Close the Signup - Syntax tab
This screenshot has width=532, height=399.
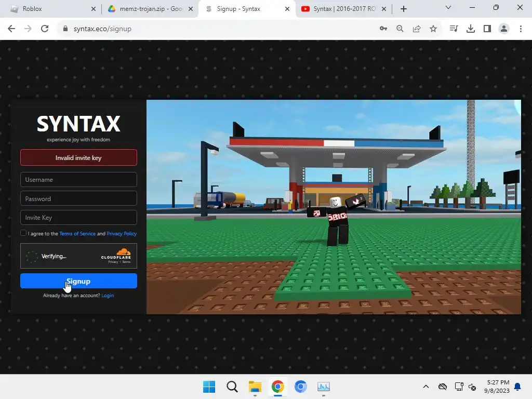click(287, 9)
